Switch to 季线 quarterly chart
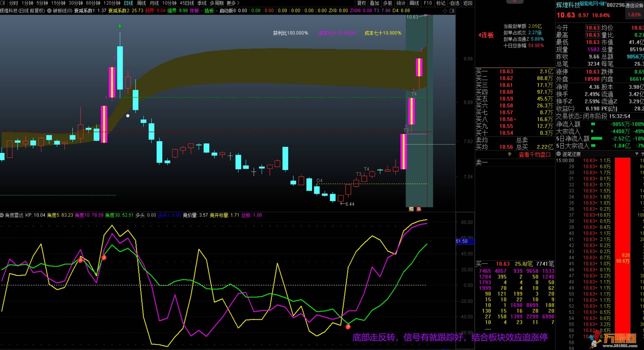Image resolution: width=644 pixels, height=350 pixels. pyautogui.click(x=202, y=3)
